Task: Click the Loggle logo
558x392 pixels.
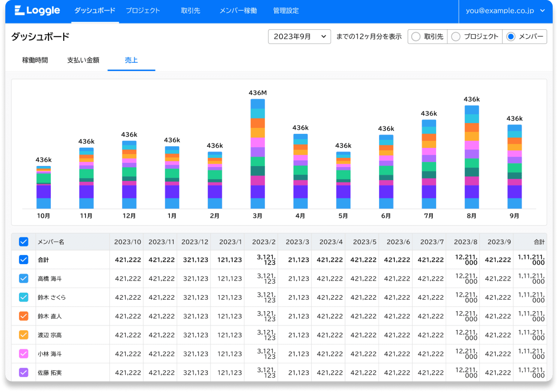Action: 37,11
